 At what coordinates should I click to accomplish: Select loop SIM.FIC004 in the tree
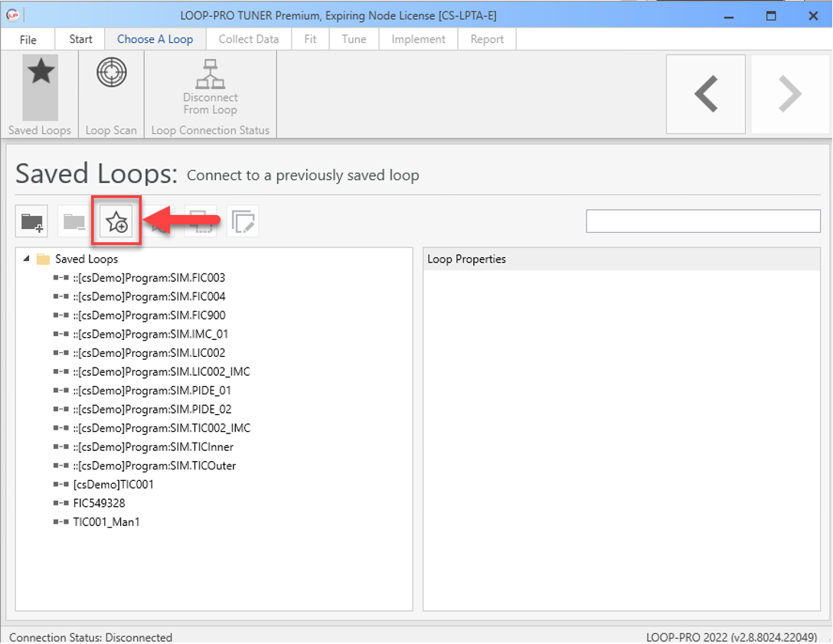click(149, 296)
